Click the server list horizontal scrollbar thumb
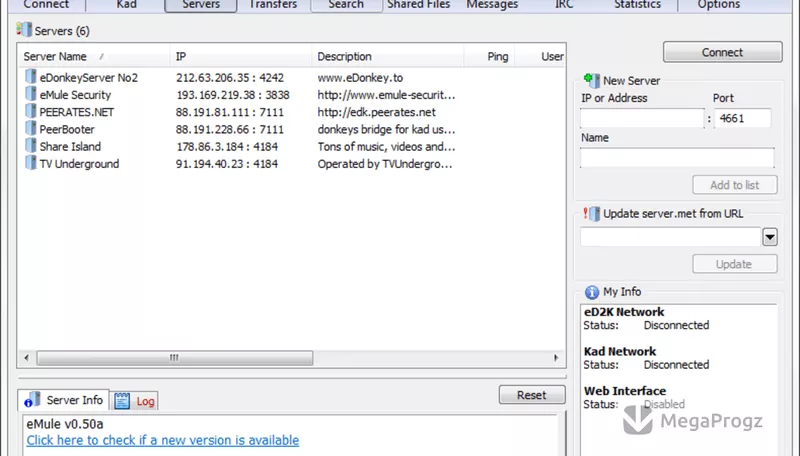This screenshot has width=800, height=456. (174, 358)
